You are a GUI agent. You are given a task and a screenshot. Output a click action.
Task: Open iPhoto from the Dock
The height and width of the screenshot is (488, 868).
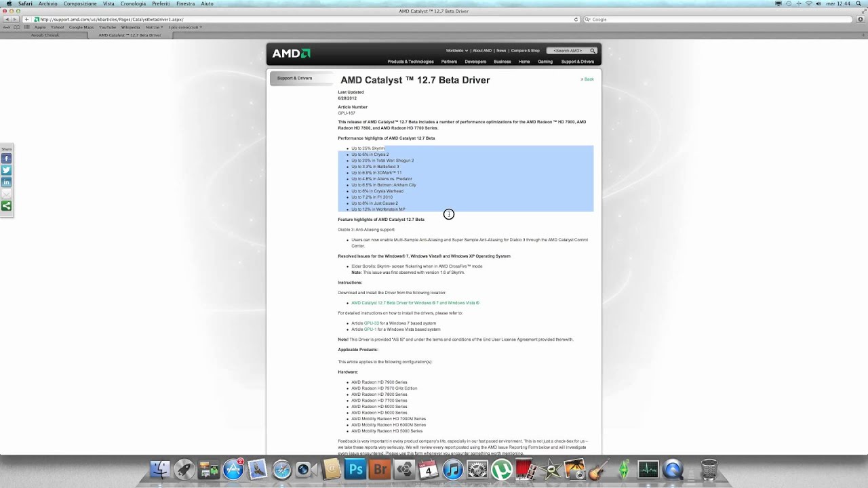click(575, 469)
